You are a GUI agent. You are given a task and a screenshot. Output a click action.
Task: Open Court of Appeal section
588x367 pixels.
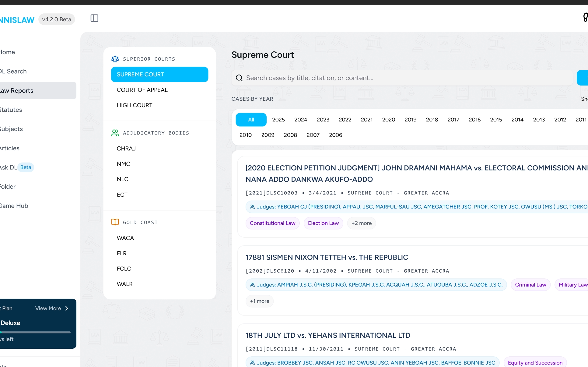tap(142, 90)
